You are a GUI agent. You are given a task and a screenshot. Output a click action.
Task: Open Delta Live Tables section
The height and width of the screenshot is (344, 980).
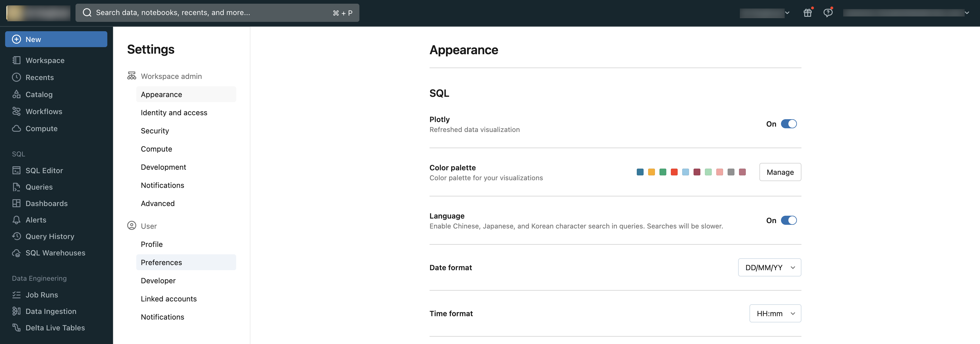[x=55, y=328]
